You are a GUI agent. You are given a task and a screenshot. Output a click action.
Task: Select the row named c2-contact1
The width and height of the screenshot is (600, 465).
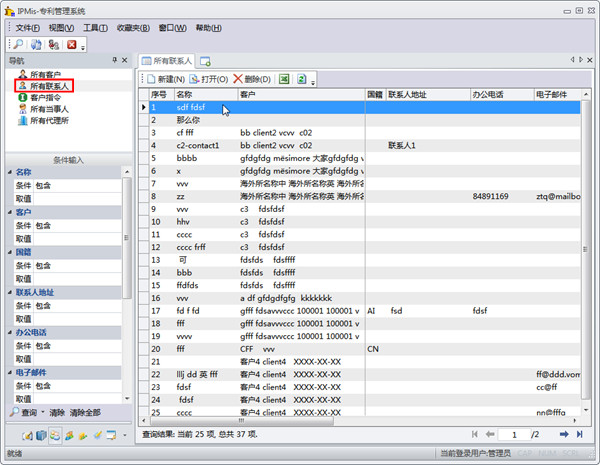[360, 145]
